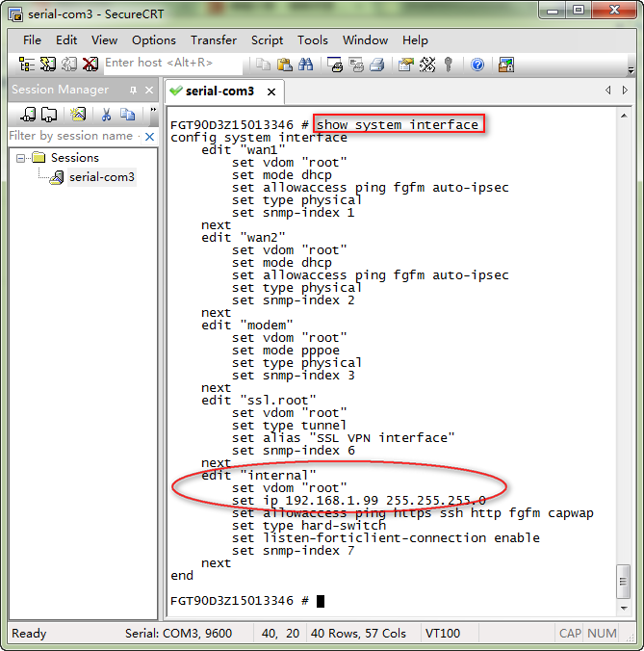Select the Sessions folder
644x651 pixels.
(x=75, y=158)
